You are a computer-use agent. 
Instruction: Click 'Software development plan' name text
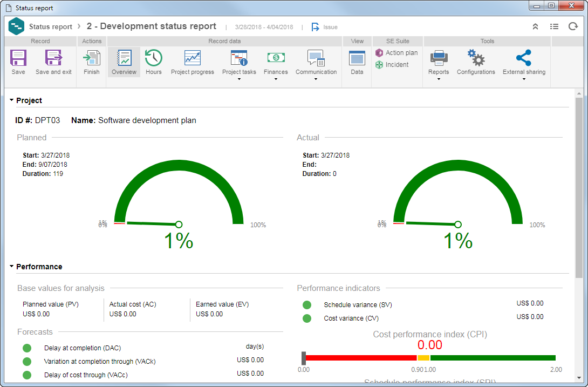click(147, 120)
